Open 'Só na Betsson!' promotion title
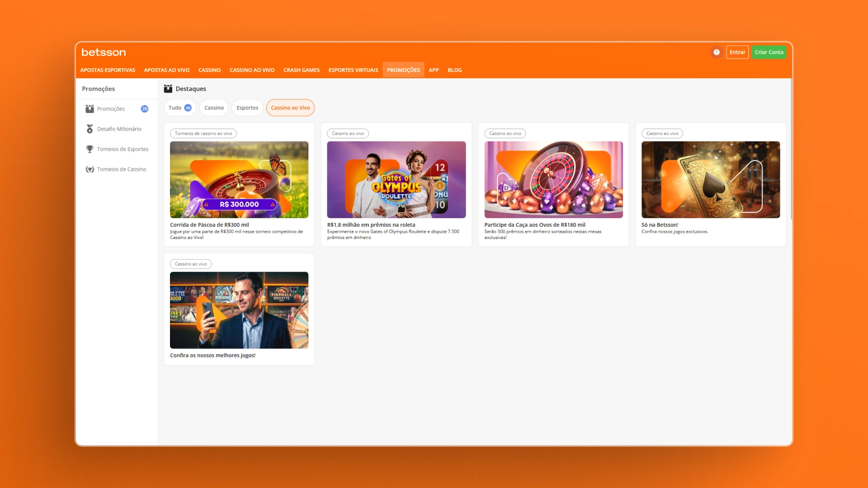Image resolution: width=868 pixels, height=488 pixels. pos(660,225)
